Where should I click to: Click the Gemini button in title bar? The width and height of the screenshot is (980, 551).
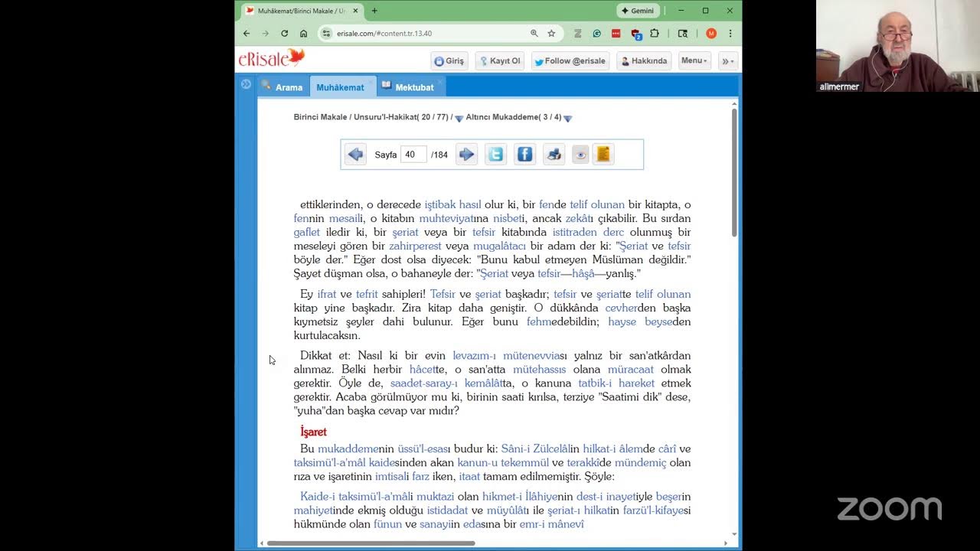tap(638, 11)
